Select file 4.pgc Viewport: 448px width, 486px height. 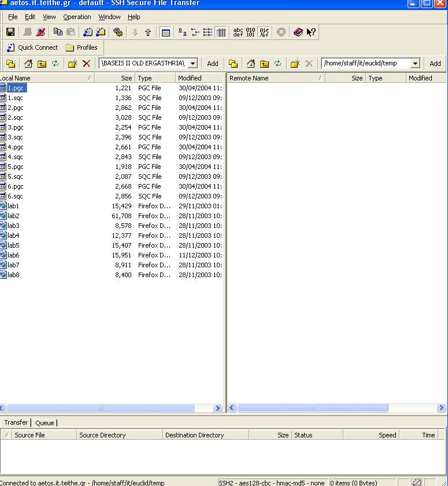coord(16,147)
